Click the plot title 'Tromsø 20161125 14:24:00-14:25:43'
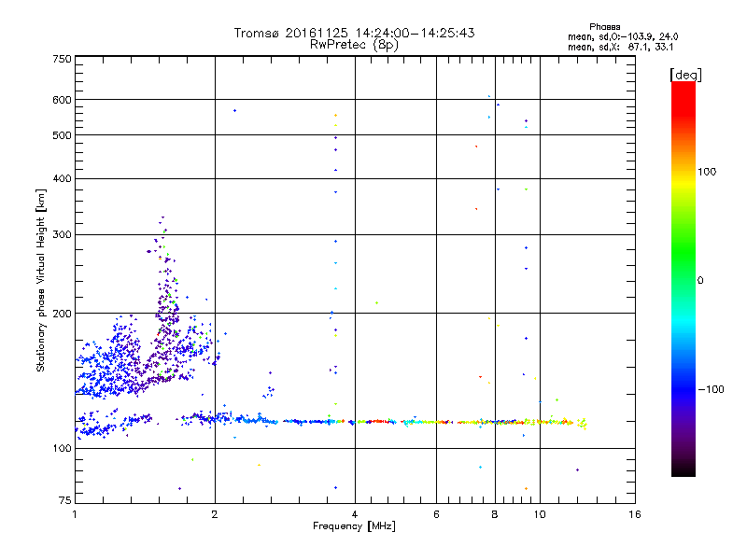This screenshot has width=747, height=560. pyautogui.click(x=354, y=33)
